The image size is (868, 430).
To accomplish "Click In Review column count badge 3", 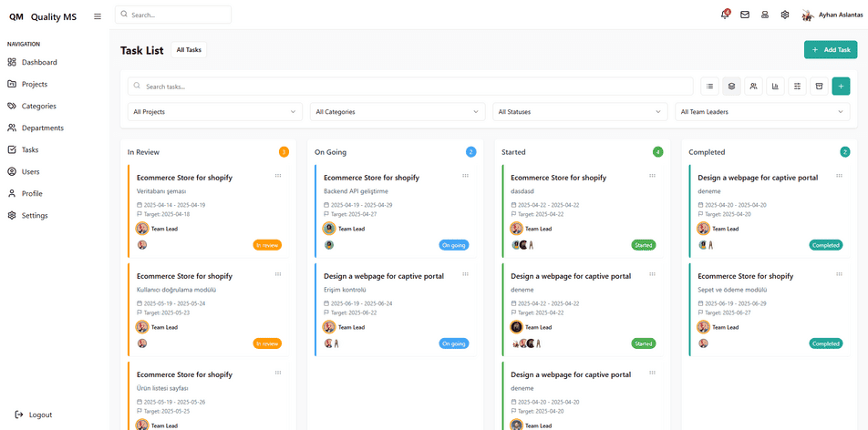I will (x=284, y=152).
